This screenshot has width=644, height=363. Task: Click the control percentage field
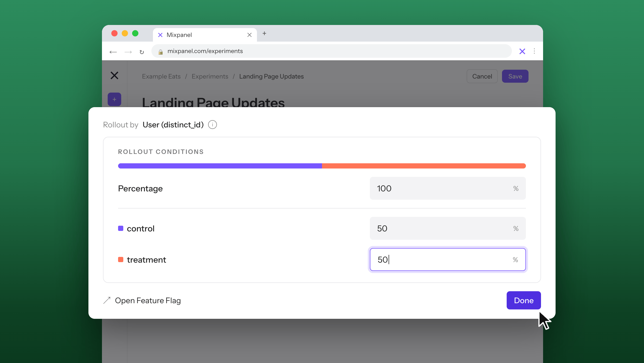[448, 228]
